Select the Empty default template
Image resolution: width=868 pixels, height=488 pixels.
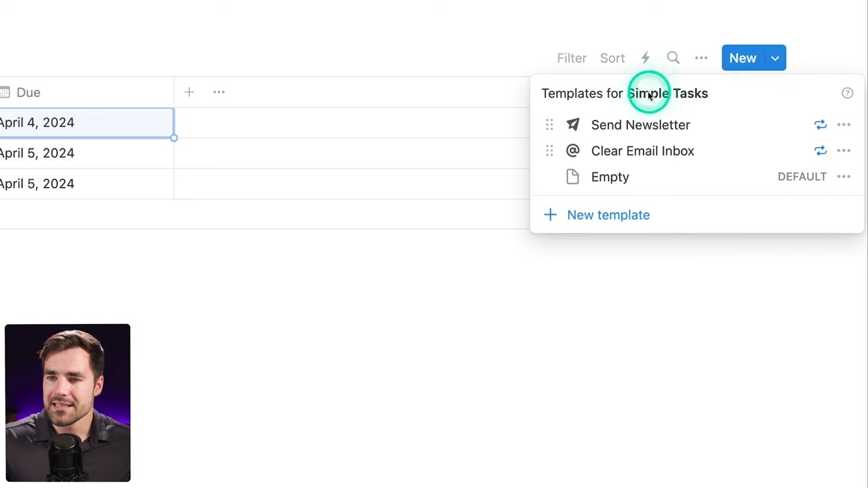[610, 177]
